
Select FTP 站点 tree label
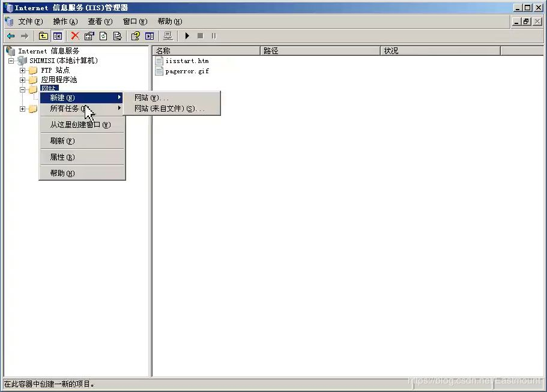point(55,70)
